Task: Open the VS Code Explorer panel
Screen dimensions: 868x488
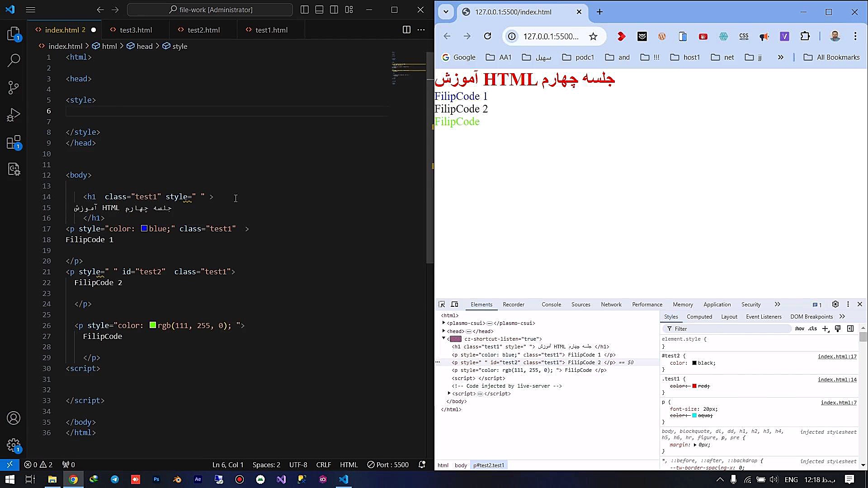Action: tap(14, 34)
